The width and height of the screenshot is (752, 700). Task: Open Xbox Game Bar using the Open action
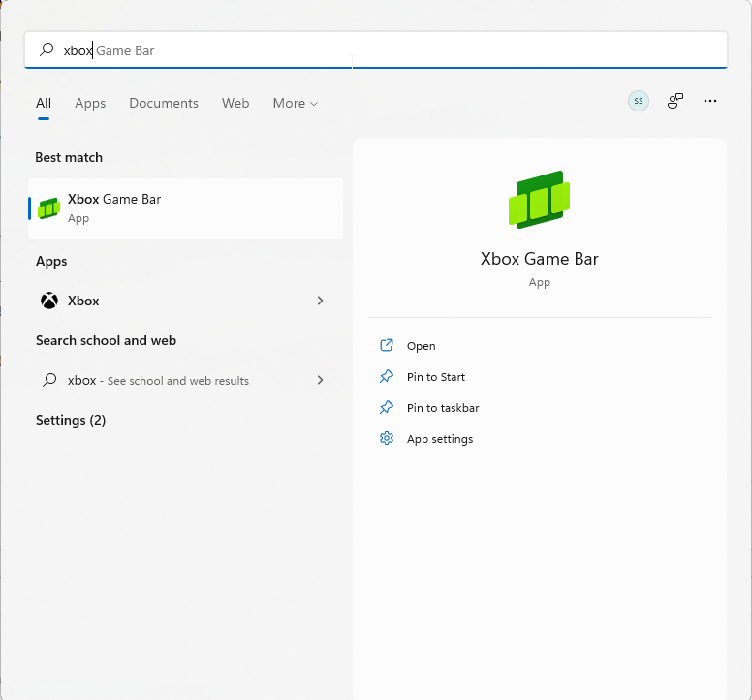click(x=421, y=346)
